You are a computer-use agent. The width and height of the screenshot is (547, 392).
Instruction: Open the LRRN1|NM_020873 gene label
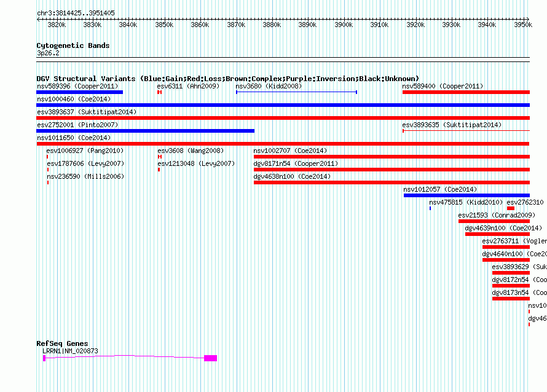tap(70, 351)
